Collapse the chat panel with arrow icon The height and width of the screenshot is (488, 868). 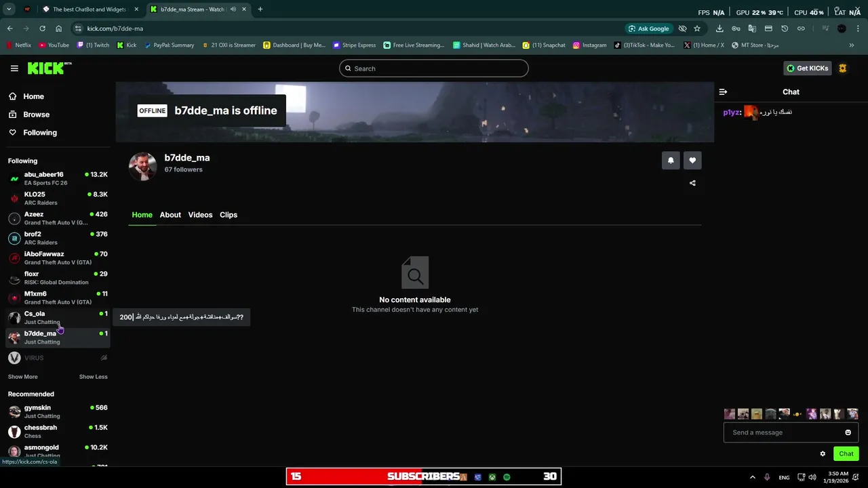[723, 91]
